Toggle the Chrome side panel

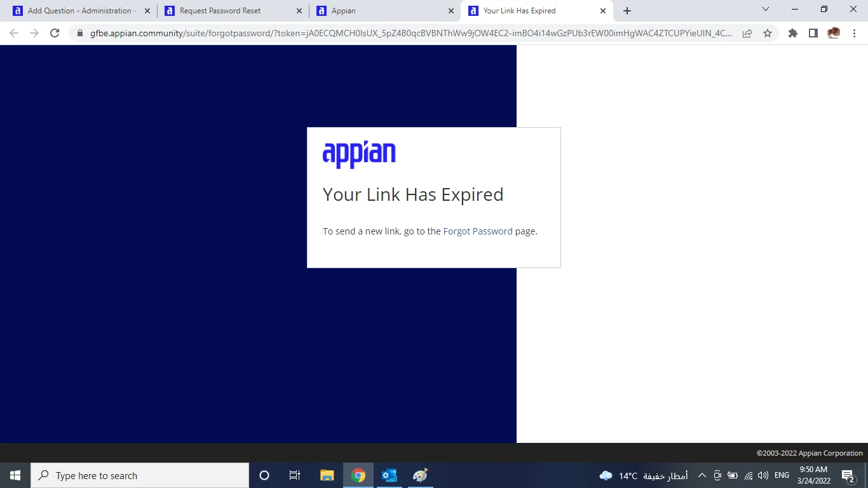pos(813,33)
